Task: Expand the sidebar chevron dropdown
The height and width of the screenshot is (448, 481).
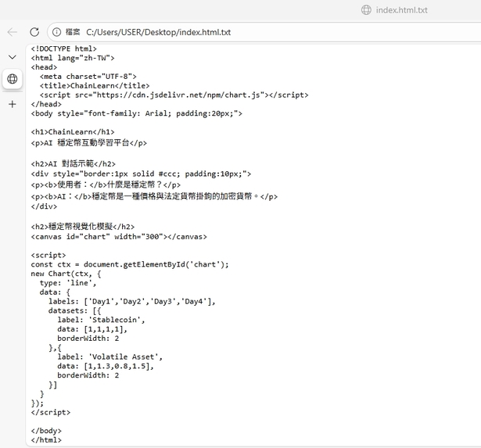Action: (13, 57)
